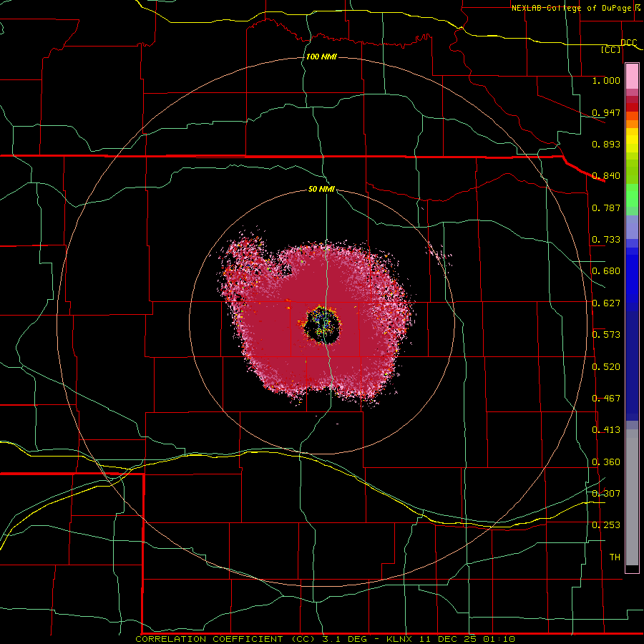This screenshot has width=644, height=644.
Task: Select the 0.787 legend value
Action: (606, 208)
